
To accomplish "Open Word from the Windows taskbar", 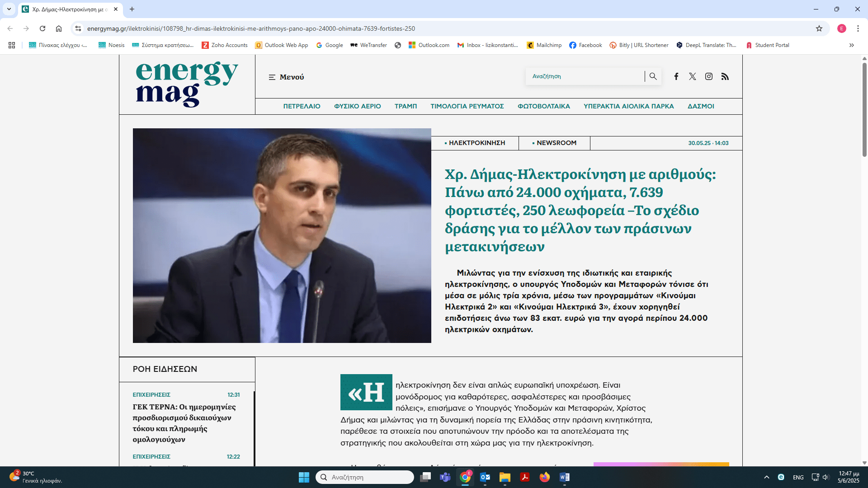I will pos(564,477).
